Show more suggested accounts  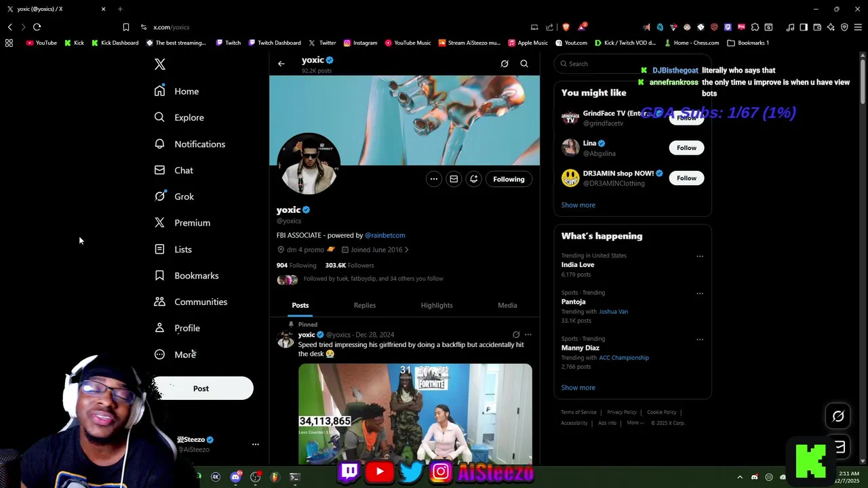578,205
